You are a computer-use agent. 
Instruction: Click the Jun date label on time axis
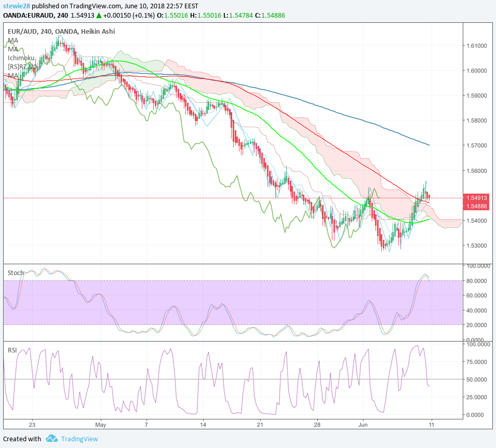coord(363,425)
